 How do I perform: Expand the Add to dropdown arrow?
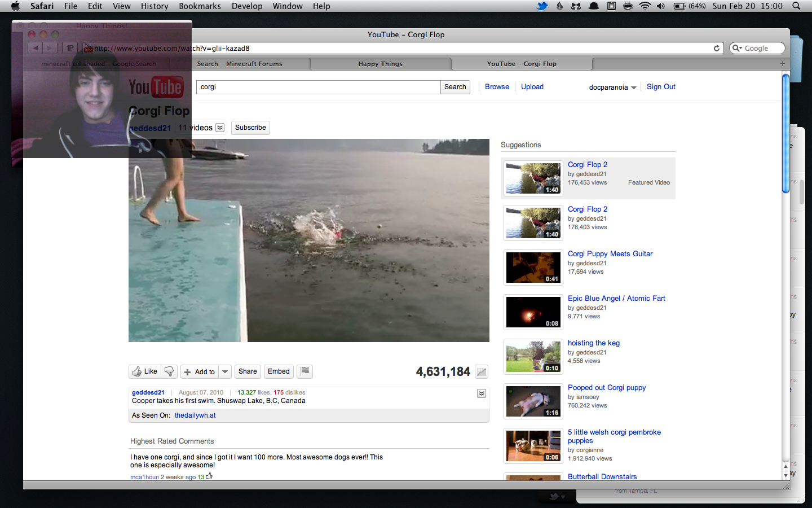click(225, 372)
